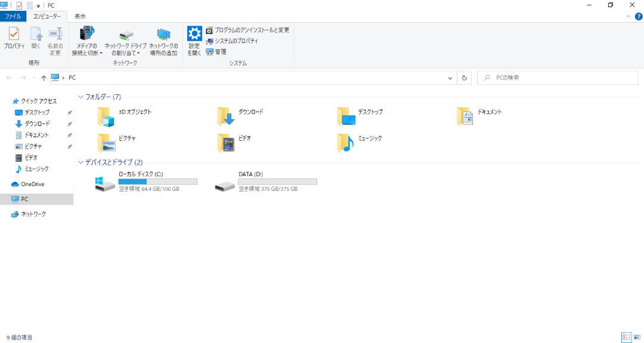Image resolution: width=644 pixels, height=343 pixels.
Task: Open ビデオ in the navigation pane
Action: click(x=26, y=157)
